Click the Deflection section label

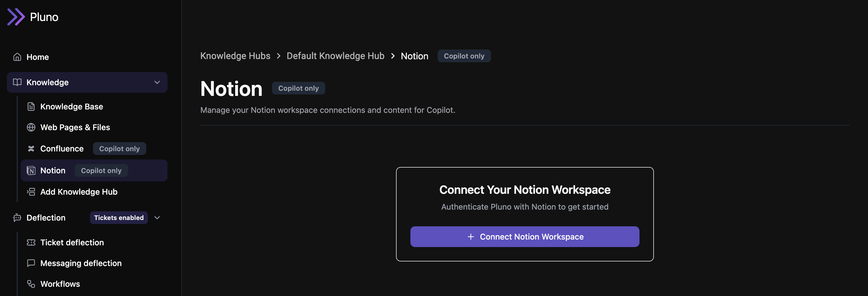coord(46,218)
